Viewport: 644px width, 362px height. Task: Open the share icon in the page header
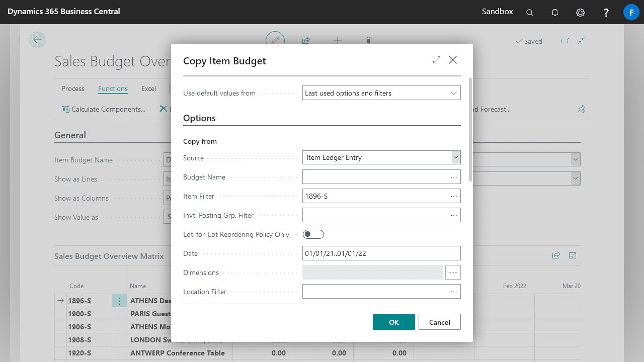click(x=306, y=41)
